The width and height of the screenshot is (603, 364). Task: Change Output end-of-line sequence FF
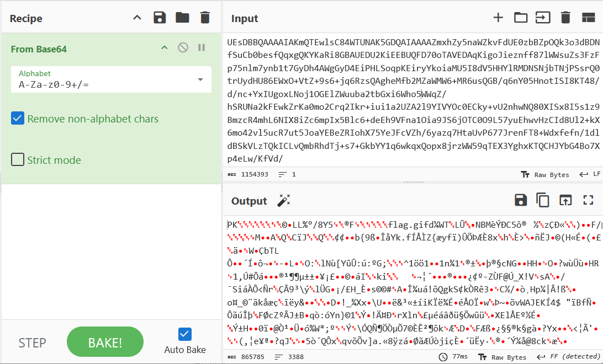point(569,357)
